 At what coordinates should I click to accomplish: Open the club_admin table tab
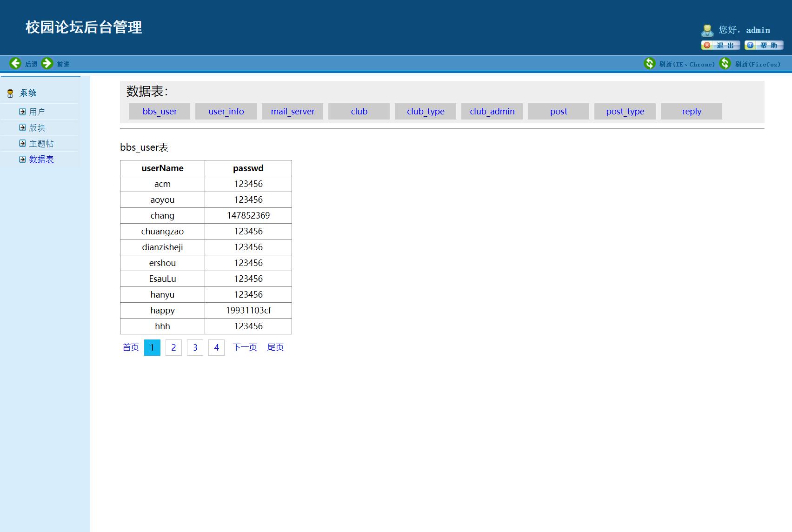[492, 112]
